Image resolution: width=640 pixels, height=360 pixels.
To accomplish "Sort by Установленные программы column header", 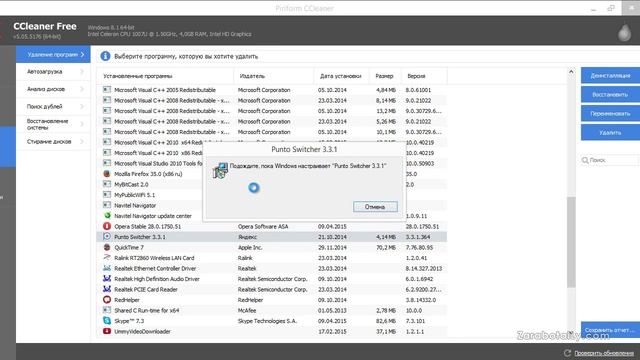I will click(x=165, y=76).
